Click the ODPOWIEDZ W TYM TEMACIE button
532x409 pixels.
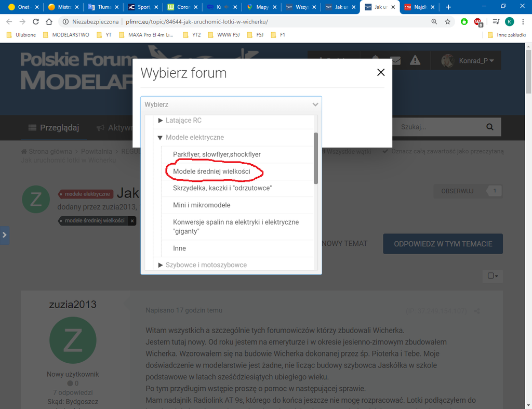[x=443, y=243]
